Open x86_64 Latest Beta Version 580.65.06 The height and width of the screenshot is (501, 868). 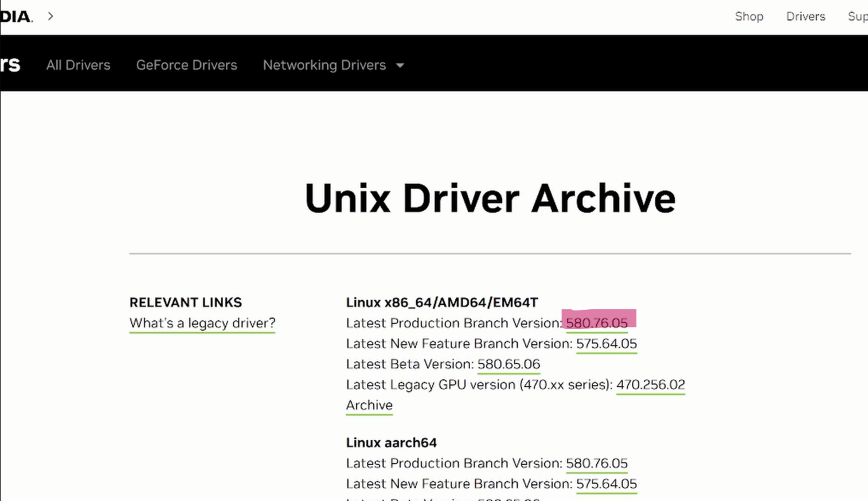tap(509, 364)
